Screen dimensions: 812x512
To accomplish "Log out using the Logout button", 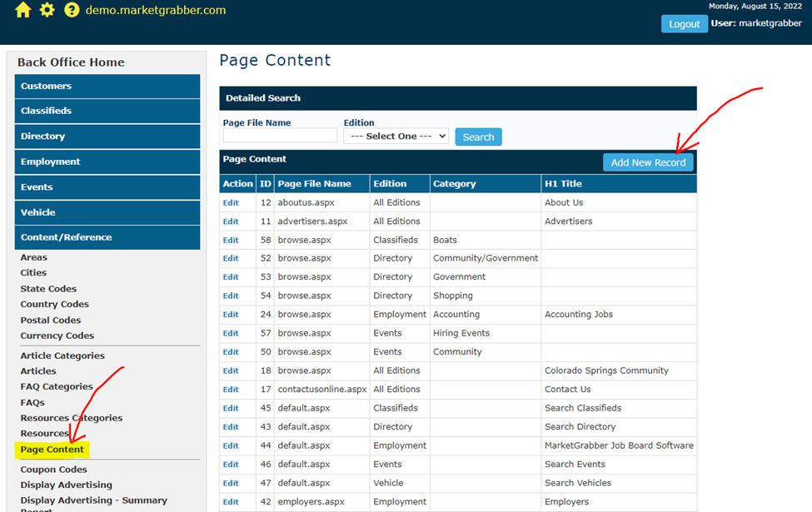I will tap(684, 24).
